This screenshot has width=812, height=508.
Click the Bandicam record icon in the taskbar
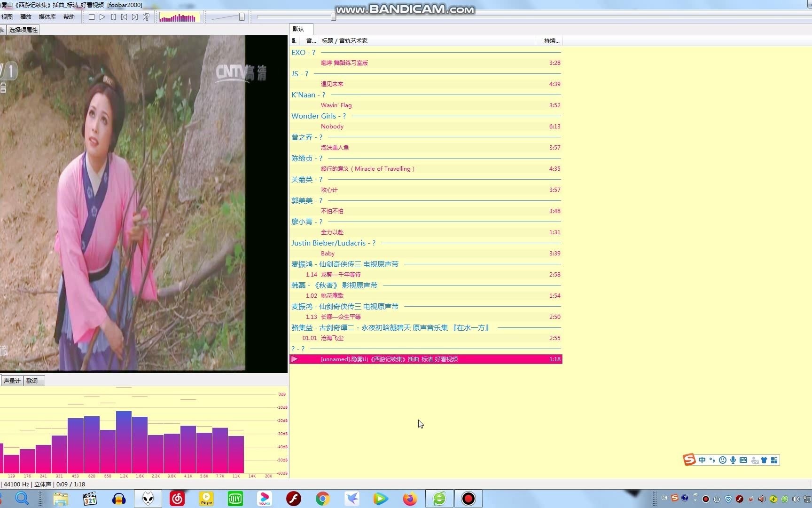click(468, 499)
